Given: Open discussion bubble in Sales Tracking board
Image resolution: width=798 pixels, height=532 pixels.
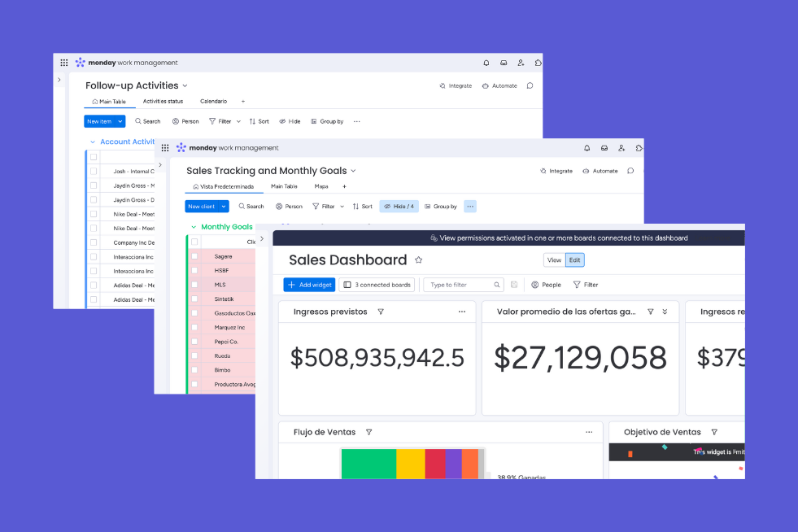Looking at the screenshot, I should pos(630,171).
